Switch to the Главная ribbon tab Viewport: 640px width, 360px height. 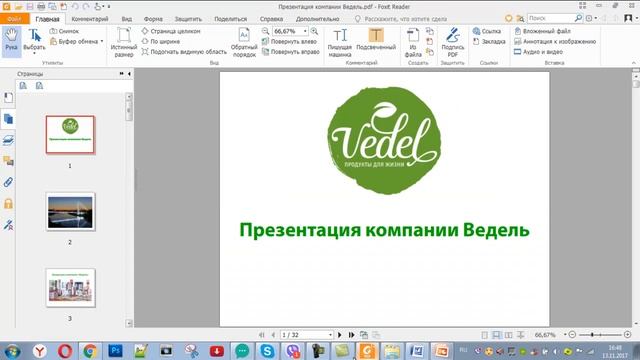47,19
